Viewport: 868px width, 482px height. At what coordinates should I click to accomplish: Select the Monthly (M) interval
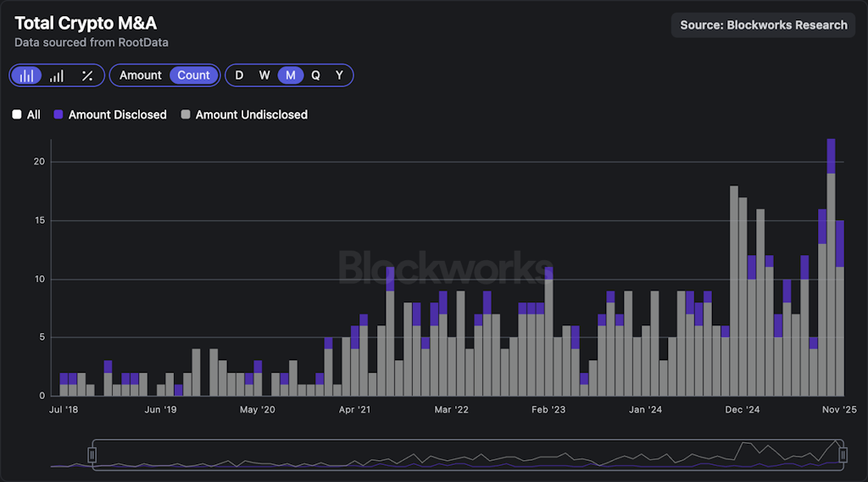click(x=291, y=75)
